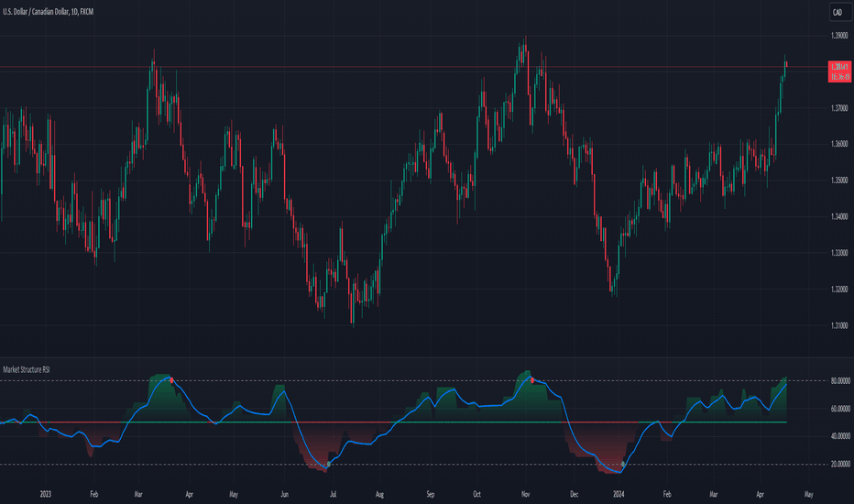Click the red overbought diamond marker in March

(171, 380)
